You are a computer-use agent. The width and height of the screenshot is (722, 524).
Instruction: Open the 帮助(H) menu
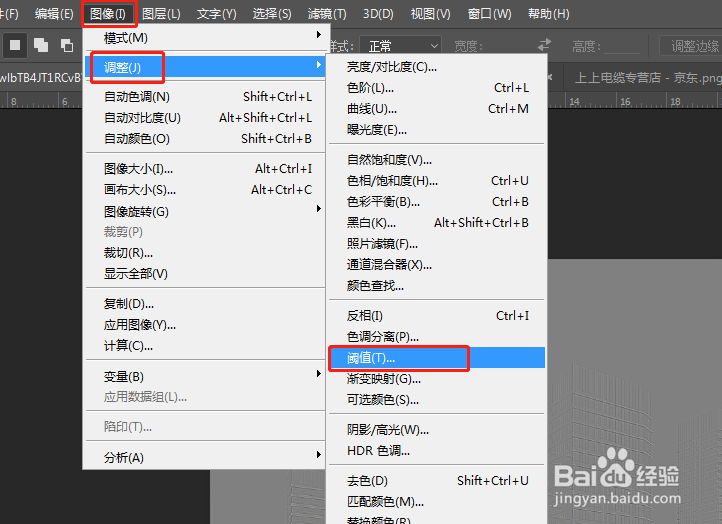tap(548, 14)
